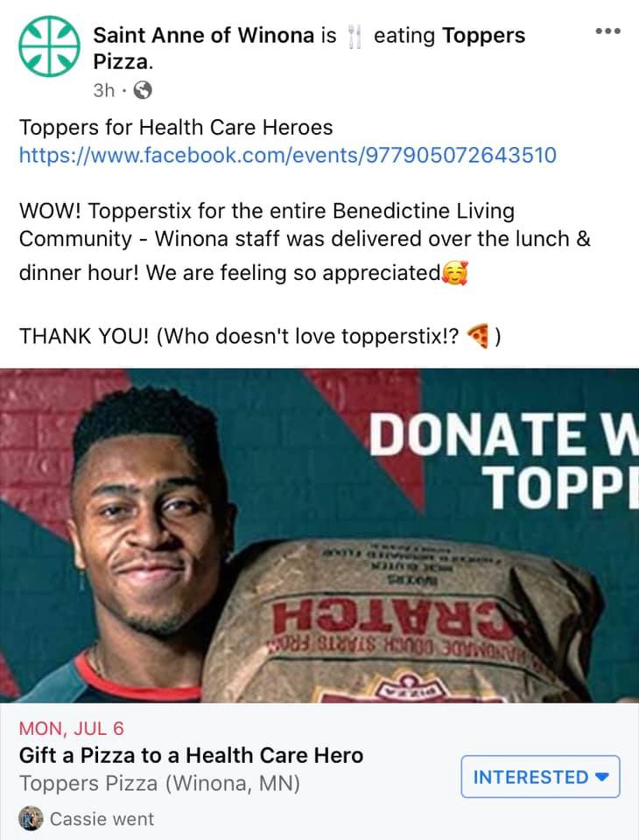
Task: Open the three-dot post options menu
Action: click(607, 31)
